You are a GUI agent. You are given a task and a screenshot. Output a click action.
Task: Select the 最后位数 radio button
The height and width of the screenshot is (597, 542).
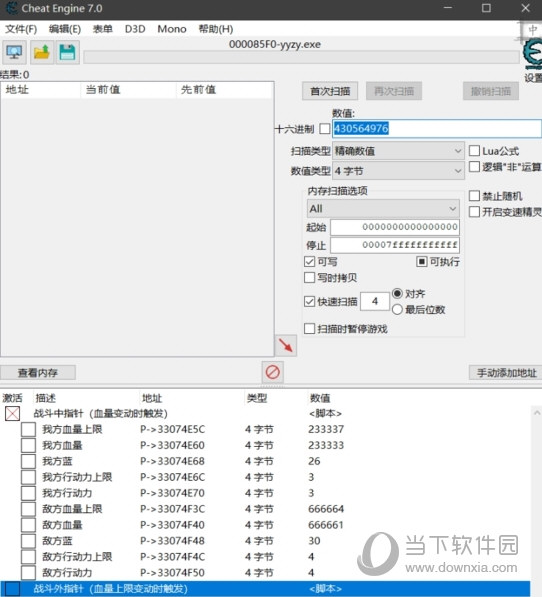coord(397,310)
